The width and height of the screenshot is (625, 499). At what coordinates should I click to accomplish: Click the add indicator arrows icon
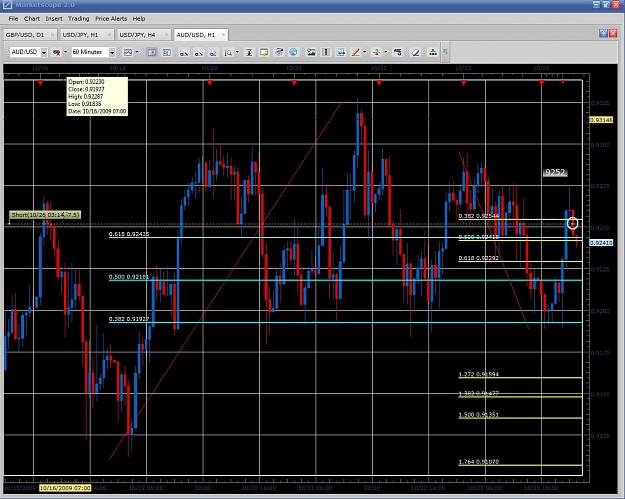(x=376, y=52)
